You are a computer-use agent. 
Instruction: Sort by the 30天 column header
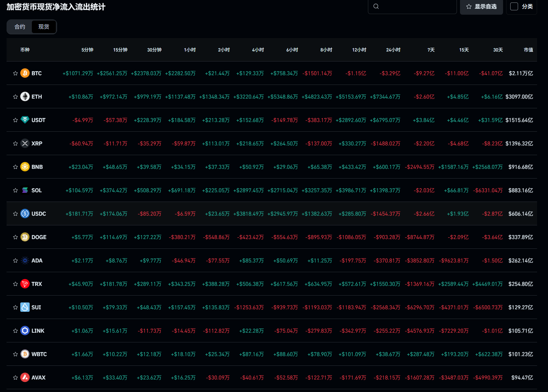click(x=498, y=50)
